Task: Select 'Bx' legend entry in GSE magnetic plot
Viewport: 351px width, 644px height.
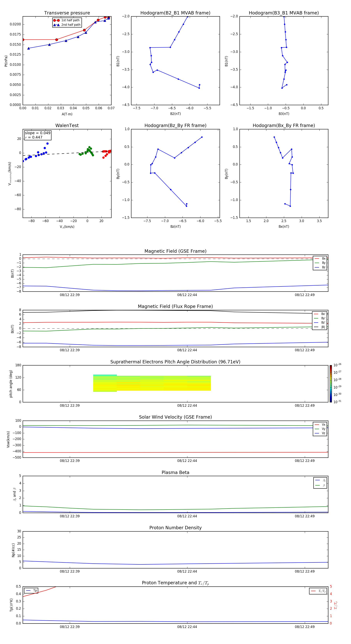Action: (320, 259)
